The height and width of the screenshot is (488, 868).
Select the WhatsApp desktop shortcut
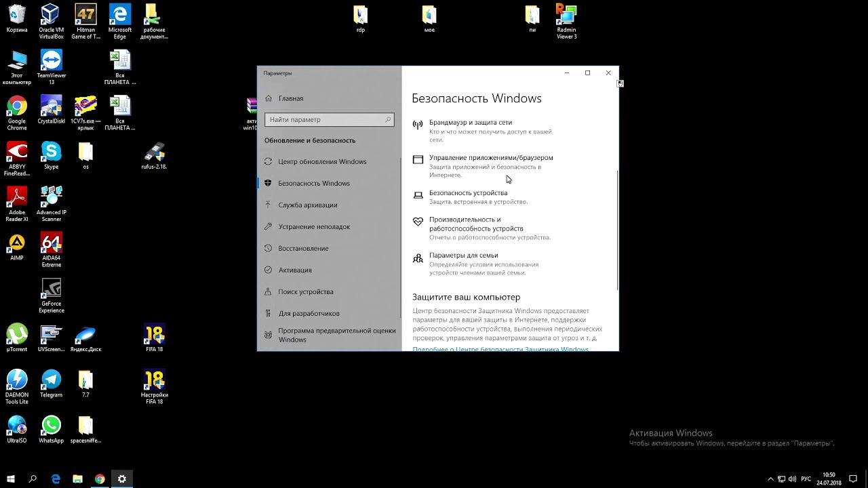(x=52, y=429)
